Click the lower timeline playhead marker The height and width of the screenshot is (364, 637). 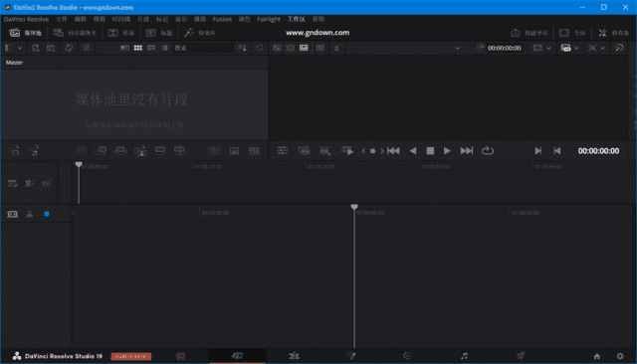point(354,207)
